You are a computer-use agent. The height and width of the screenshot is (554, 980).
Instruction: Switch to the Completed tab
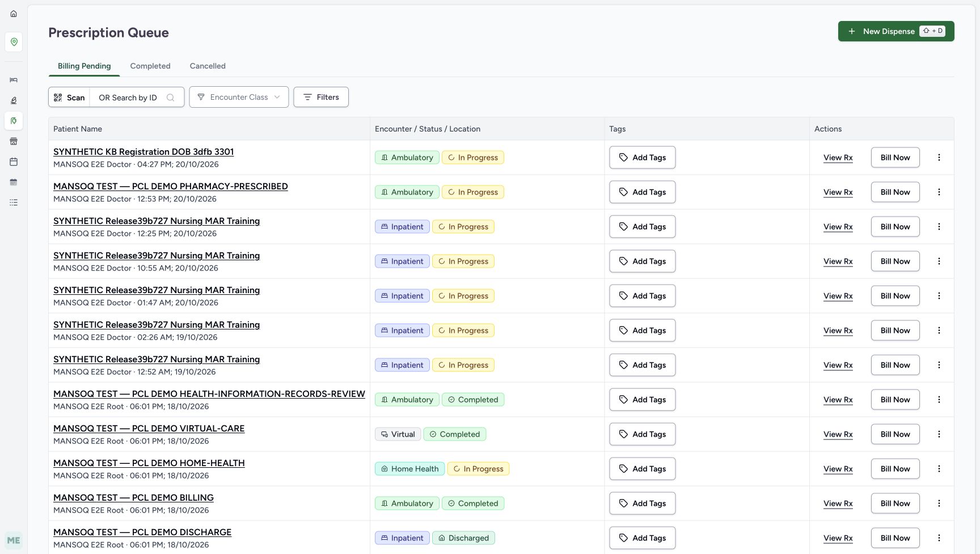(x=150, y=66)
